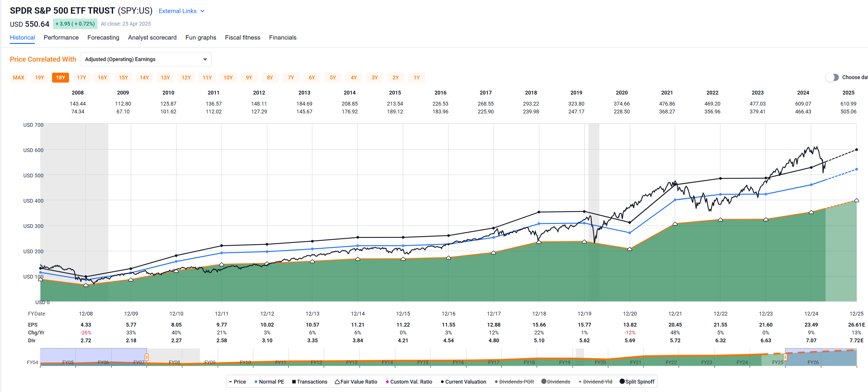Select the 7Y time range
The width and height of the screenshot is (868, 392).
[x=291, y=77]
